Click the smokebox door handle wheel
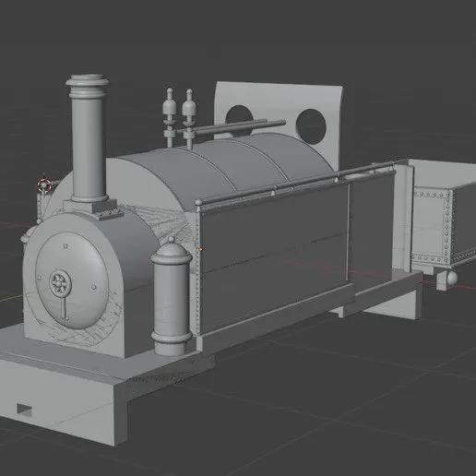476x476 pixels. point(60,283)
